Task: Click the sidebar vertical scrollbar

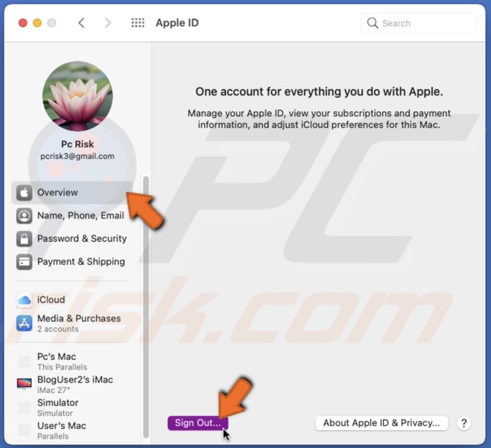Action: pos(146,307)
